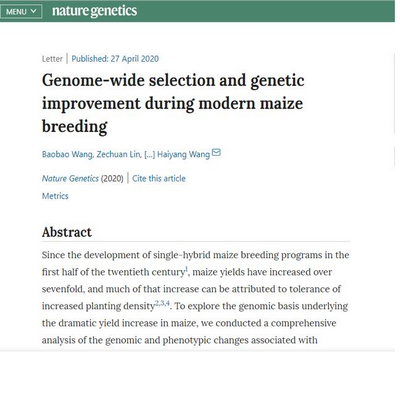Open reference 4 superscript citation
The width and height of the screenshot is (400, 400).
167,303
